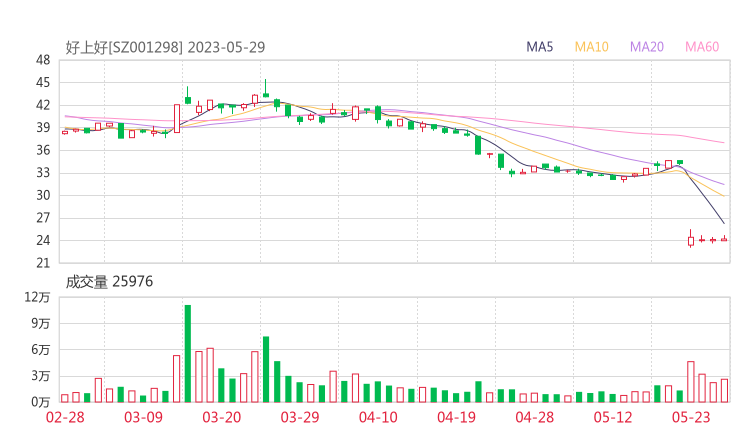Click the 03-29 date label
This screenshot has height=440, width=740.
click(300, 417)
